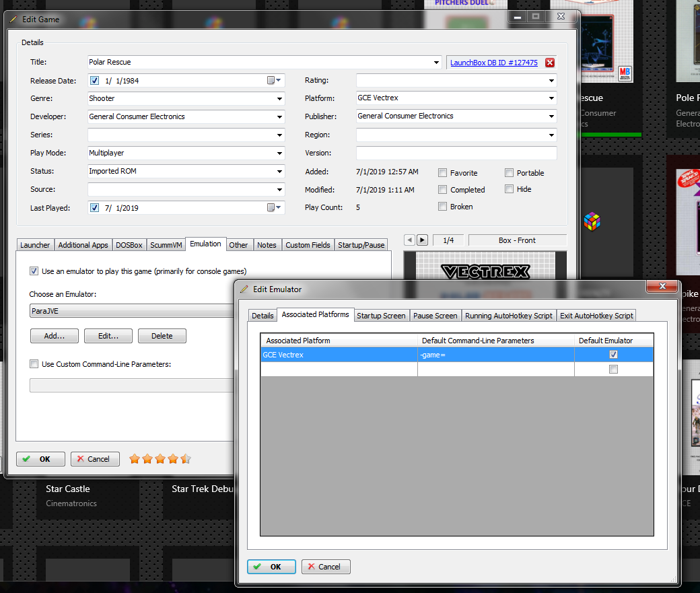The image size is (700, 593).
Task: Enable Use Custom Command-Line Parameters
Action: click(34, 364)
